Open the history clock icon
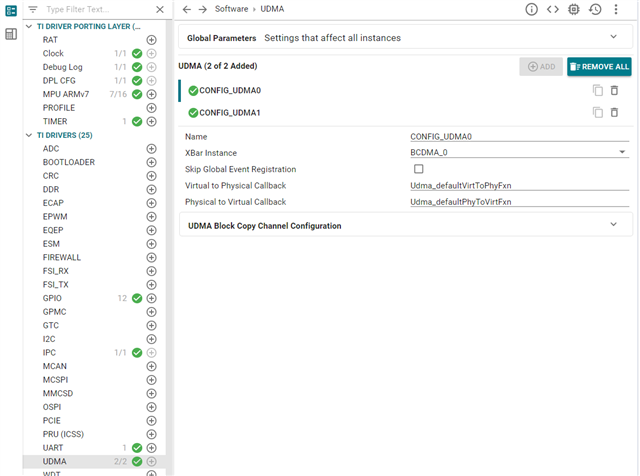Viewport: 640px width, 476px height. pyautogui.click(x=595, y=9)
